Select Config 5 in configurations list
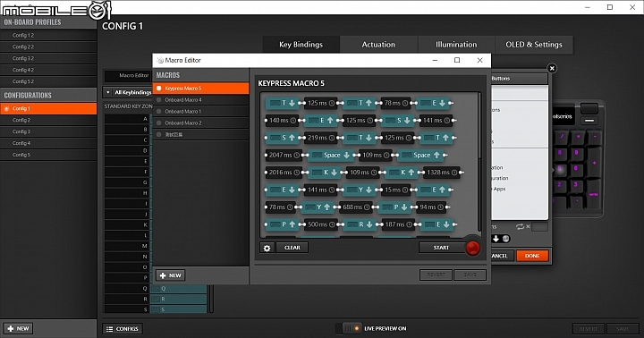Viewport: 644px width, 338px height. click(48, 155)
